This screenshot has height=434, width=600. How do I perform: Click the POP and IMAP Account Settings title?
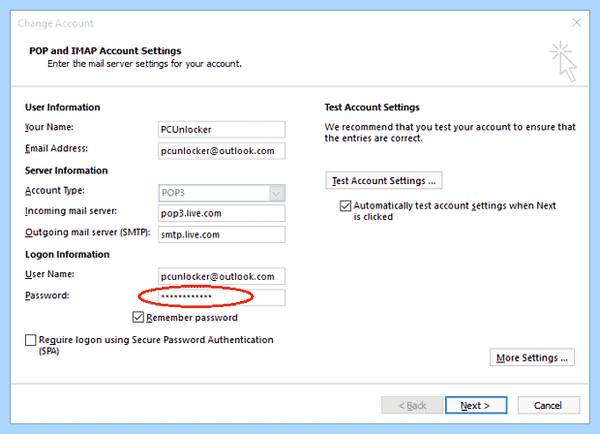(x=105, y=51)
